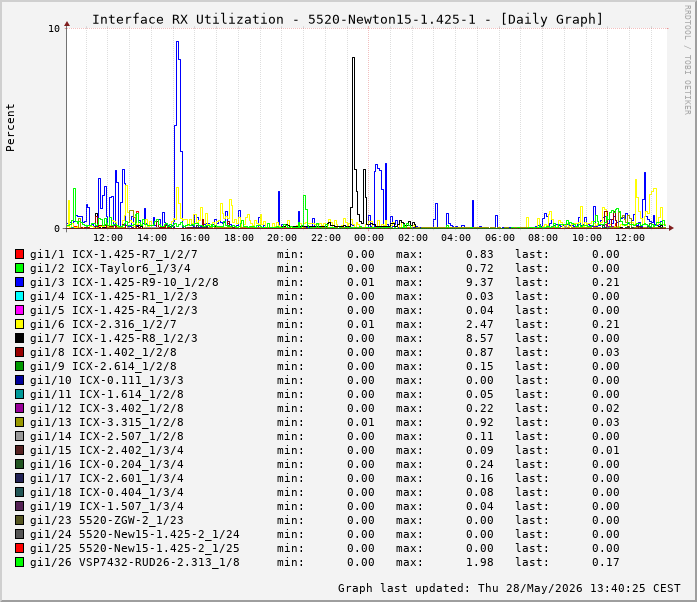Click the 04:00 x-axis label
This screenshot has width=697, height=602.
[x=456, y=237]
